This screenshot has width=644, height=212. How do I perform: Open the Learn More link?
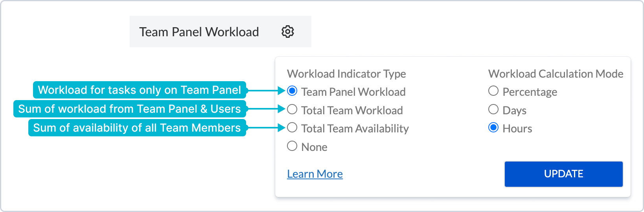click(x=315, y=174)
